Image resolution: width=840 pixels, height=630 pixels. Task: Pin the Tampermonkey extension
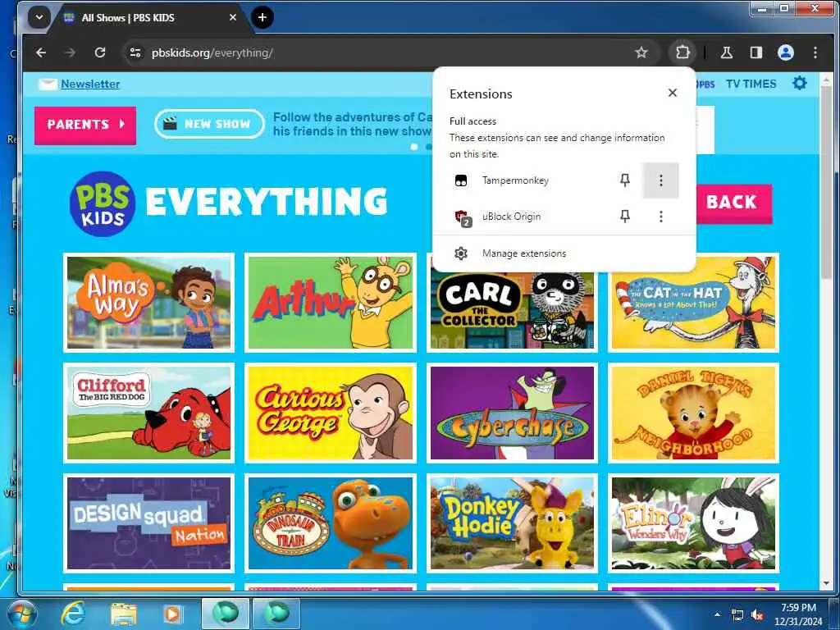tap(624, 180)
